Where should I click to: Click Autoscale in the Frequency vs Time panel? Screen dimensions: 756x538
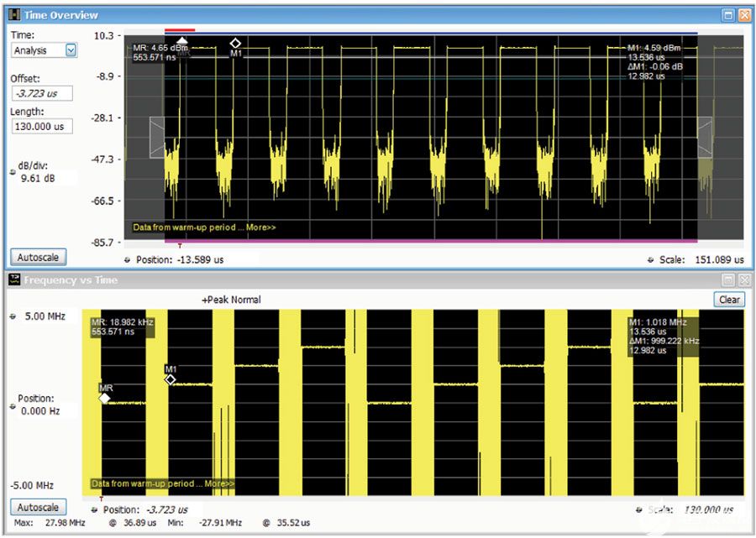(37, 507)
